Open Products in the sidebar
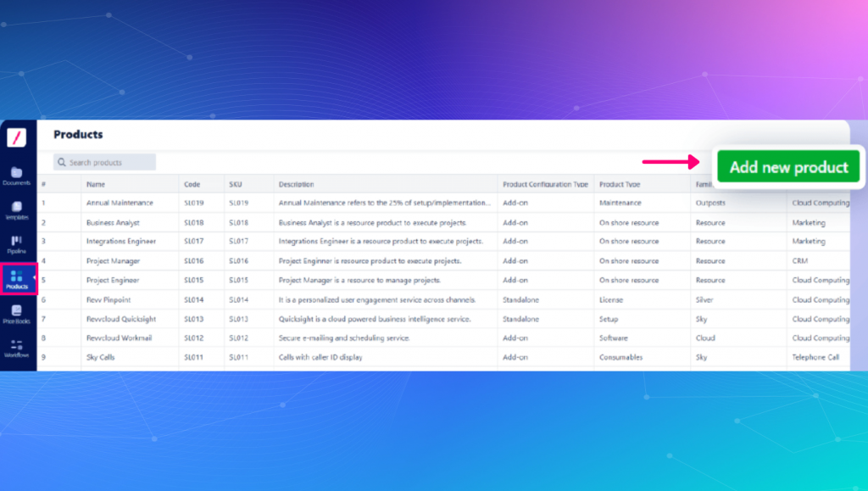 (x=17, y=279)
